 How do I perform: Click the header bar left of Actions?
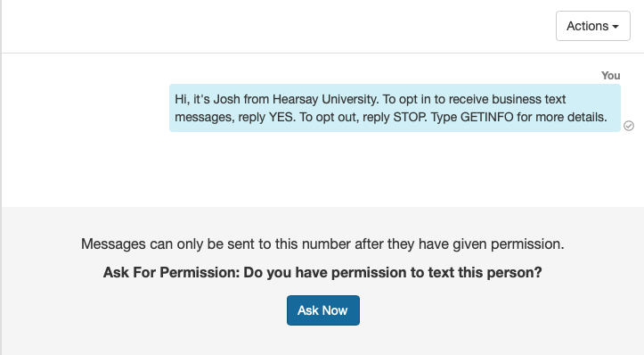pyautogui.click(x=280, y=26)
